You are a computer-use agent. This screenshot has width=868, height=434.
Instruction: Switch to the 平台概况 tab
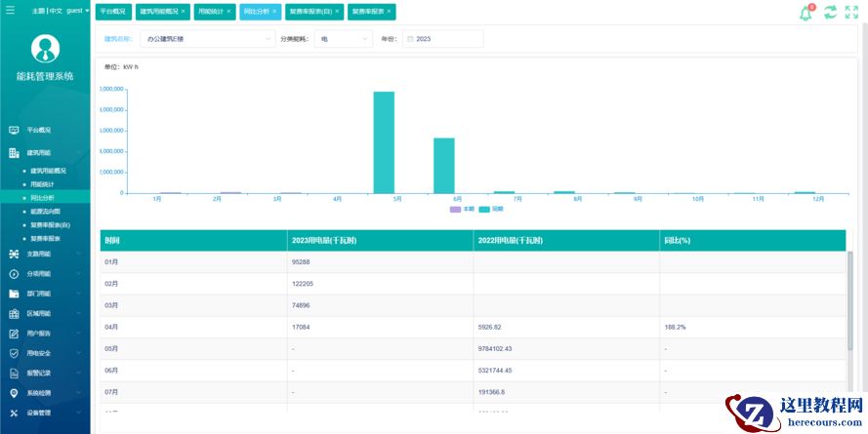[x=112, y=12]
